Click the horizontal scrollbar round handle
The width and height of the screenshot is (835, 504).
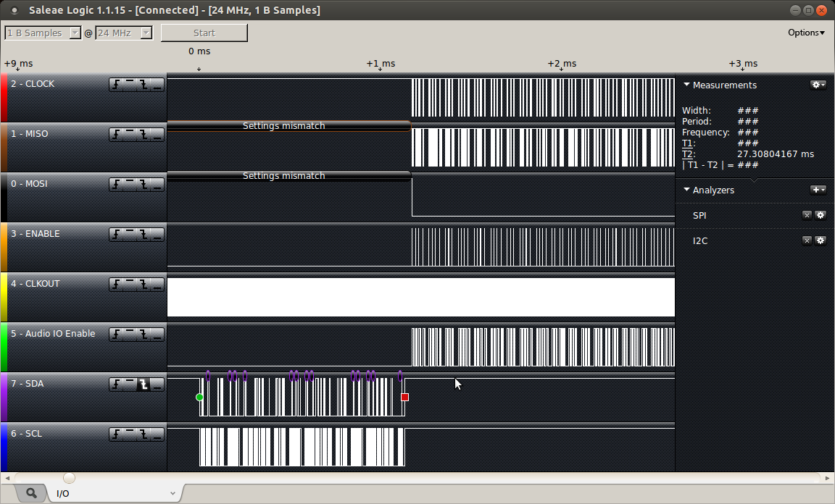pyautogui.click(x=69, y=478)
